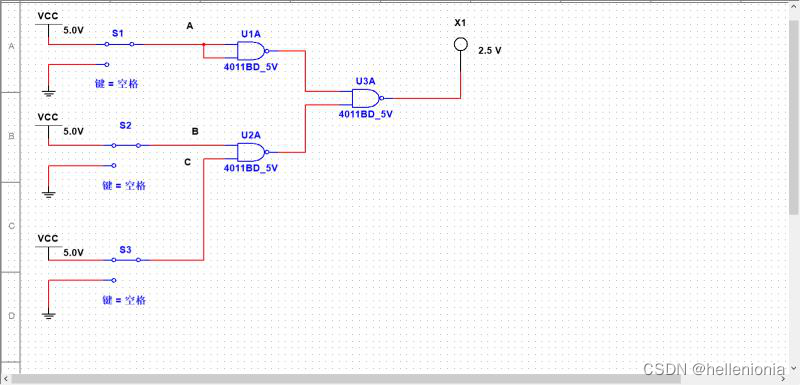The height and width of the screenshot is (385, 800).
Task: Select probe lamp X1
Action: (x=461, y=45)
